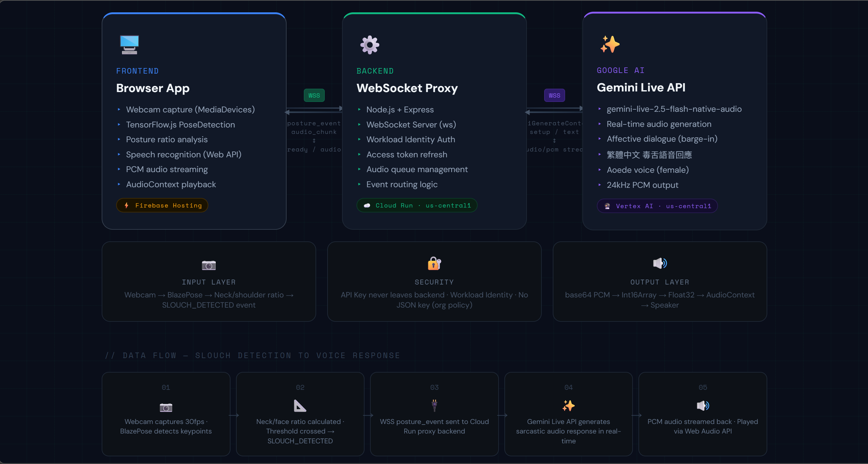The width and height of the screenshot is (868, 464).
Task: Click the plug icon in step 03
Action: 434,406
